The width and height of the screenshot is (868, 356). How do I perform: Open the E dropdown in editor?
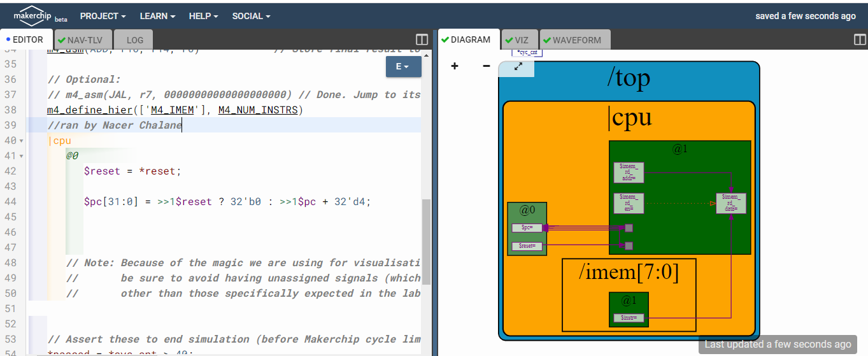[403, 66]
